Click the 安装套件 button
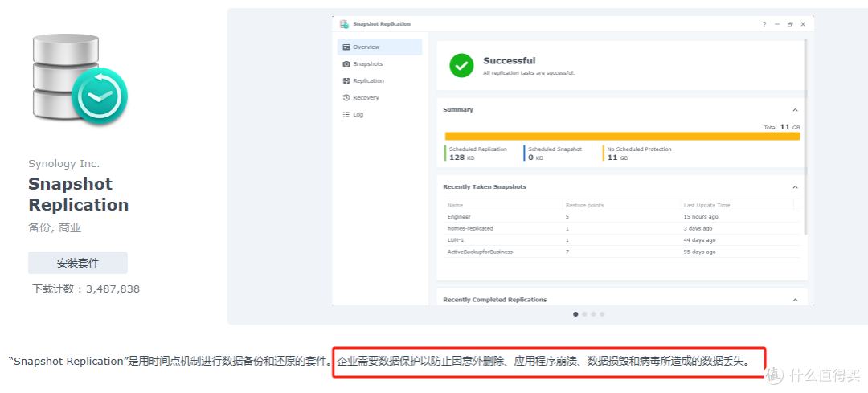Viewport: 868px width, 393px height. 78,263
